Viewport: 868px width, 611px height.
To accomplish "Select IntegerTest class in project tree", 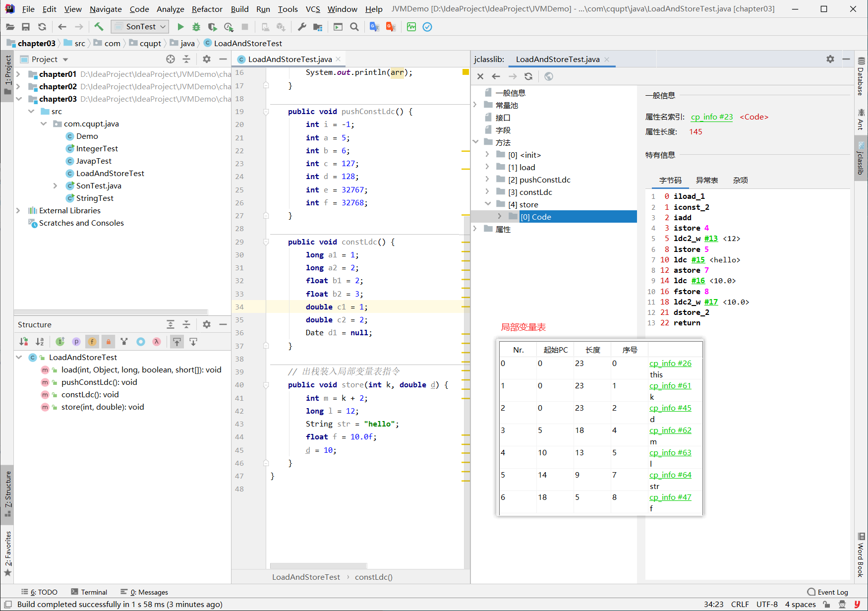I will click(x=97, y=148).
